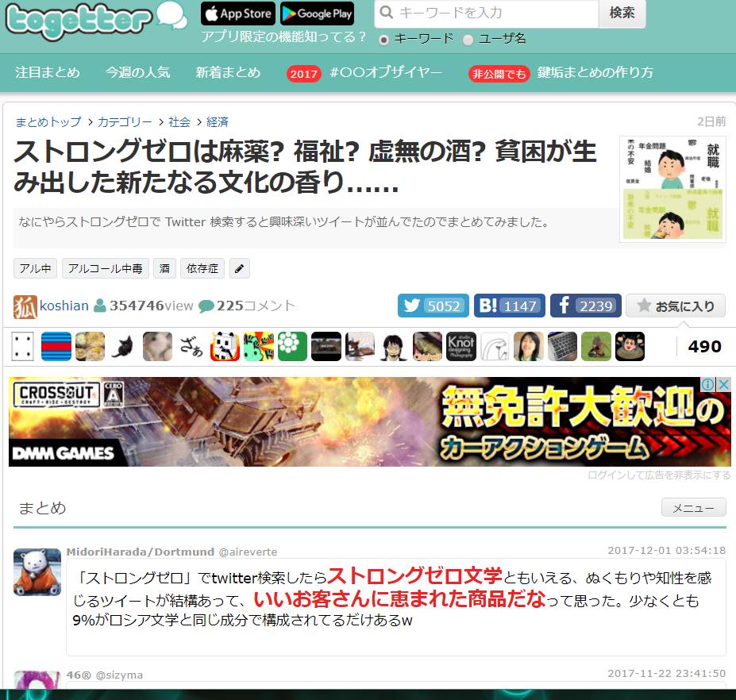
Task: Go to 経済 breadcrumb
Action: tap(218, 122)
